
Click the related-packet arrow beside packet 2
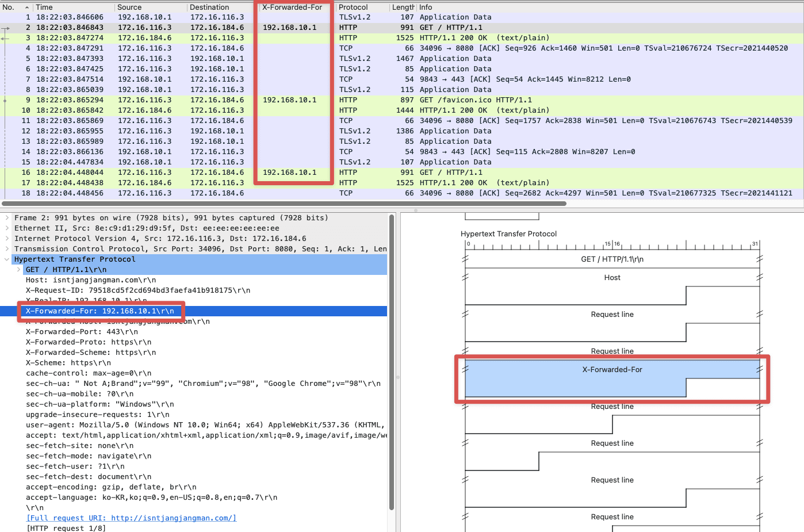pos(5,27)
